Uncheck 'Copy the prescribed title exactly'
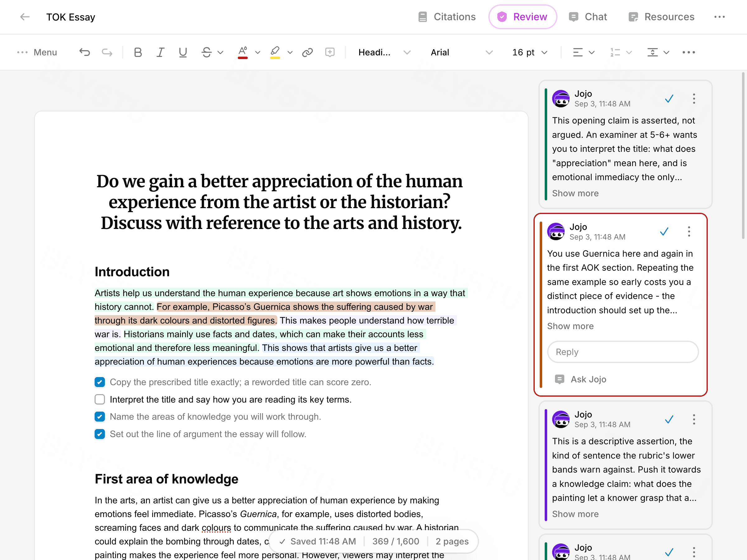 click(x=100, y=382)
